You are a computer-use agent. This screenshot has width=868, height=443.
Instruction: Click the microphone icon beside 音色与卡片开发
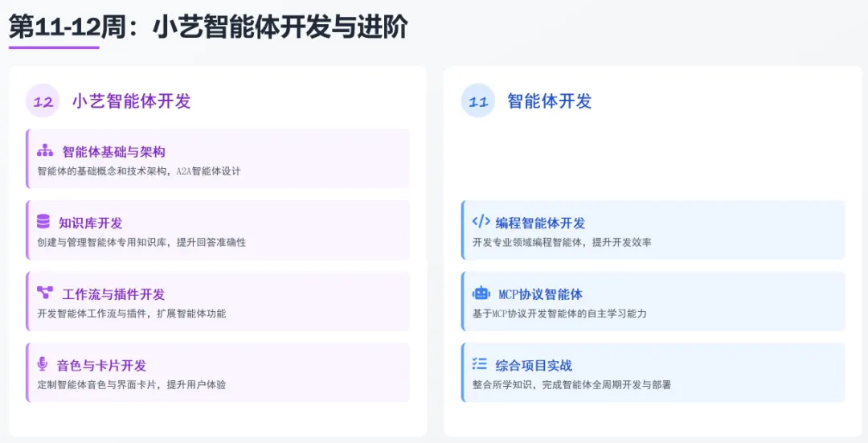42,364
